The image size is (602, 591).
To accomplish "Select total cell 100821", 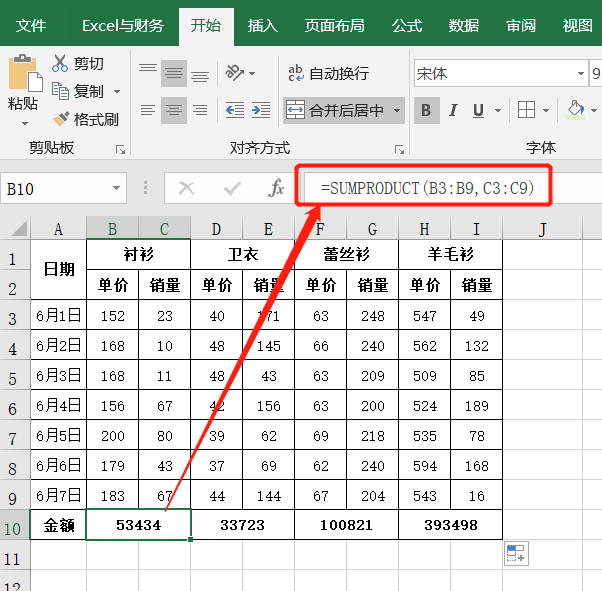I will click(x=346, y=525).
